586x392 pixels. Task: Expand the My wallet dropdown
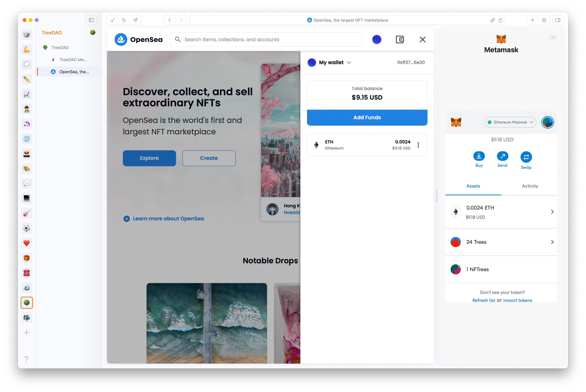pos(348,63)
